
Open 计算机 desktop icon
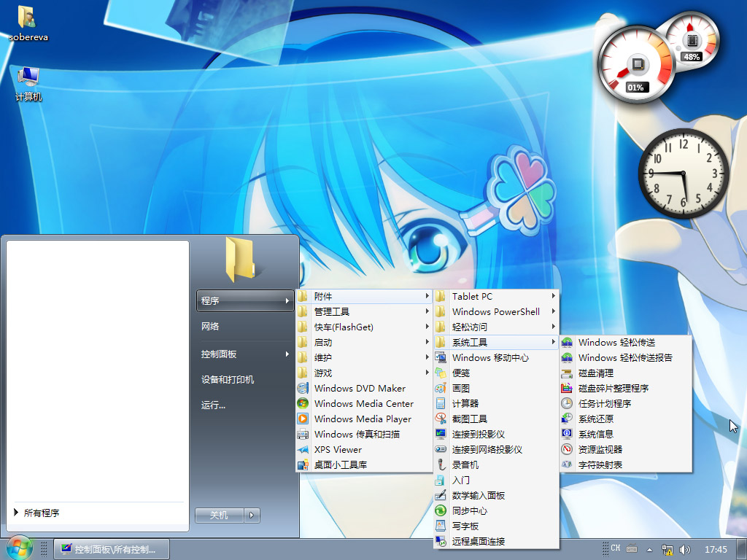(28, 84)
